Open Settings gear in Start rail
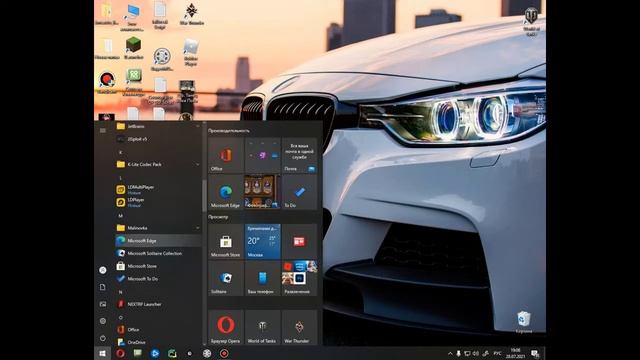 103,321
